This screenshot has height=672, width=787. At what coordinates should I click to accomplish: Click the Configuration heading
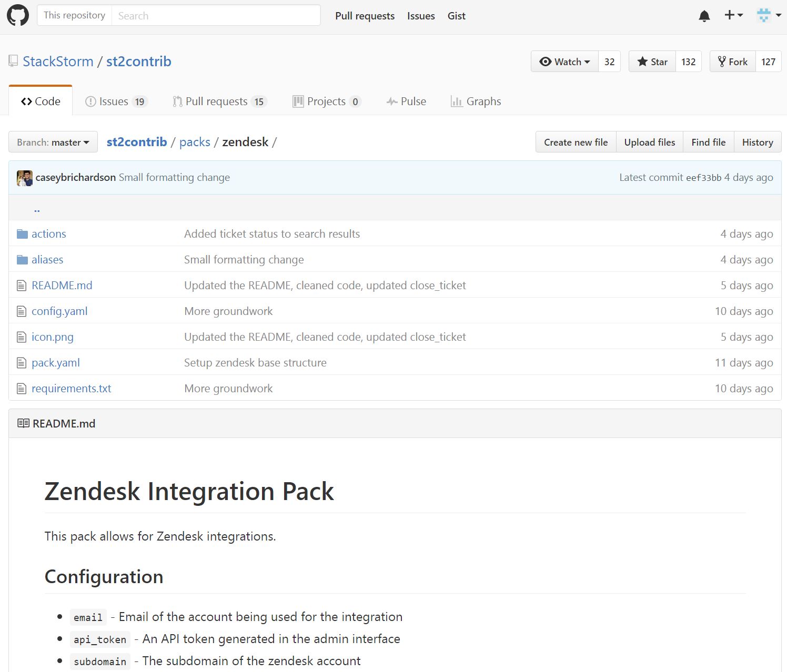pos(104,577)
